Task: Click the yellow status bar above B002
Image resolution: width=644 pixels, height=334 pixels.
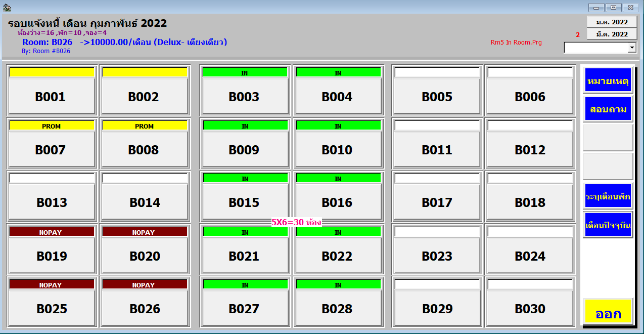Action: [145, 72]
